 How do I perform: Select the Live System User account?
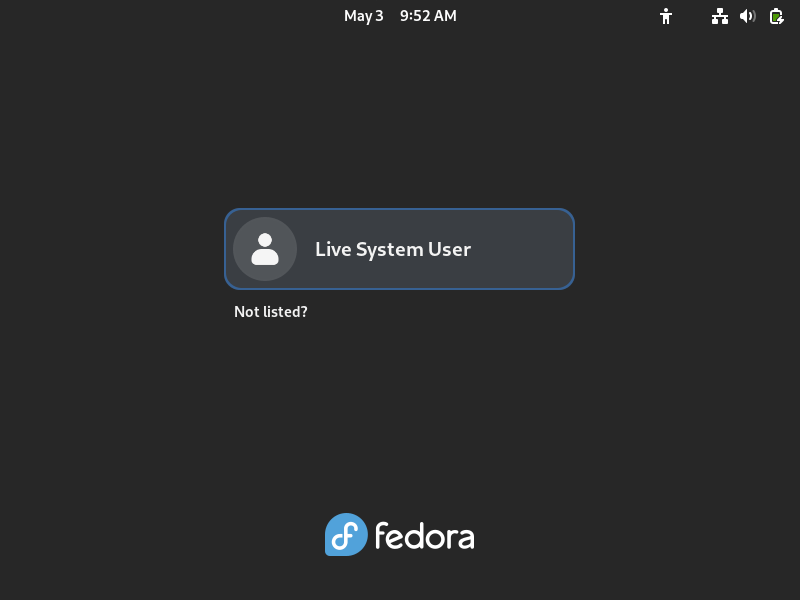399,249
